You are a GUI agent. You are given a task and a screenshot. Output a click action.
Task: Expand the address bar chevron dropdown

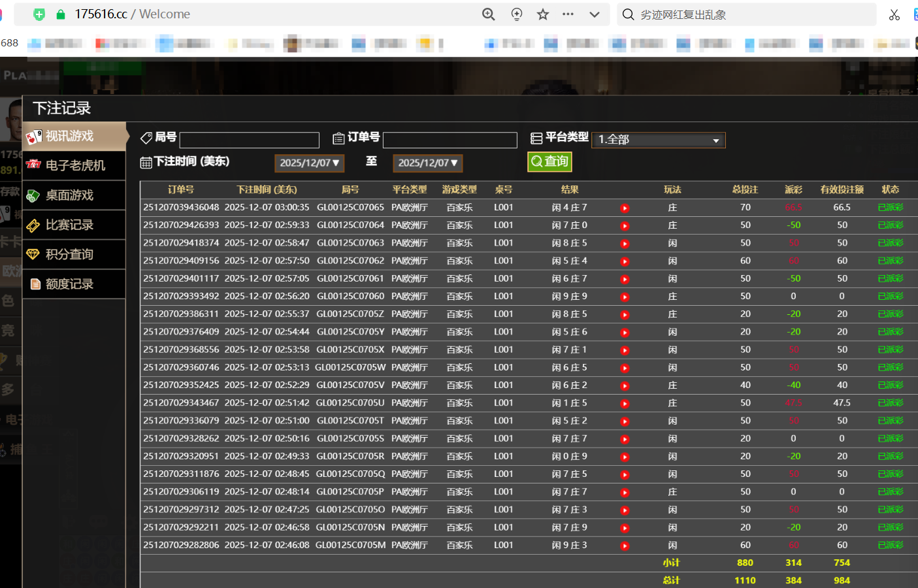pyautogui.click(x=594, y=14)
